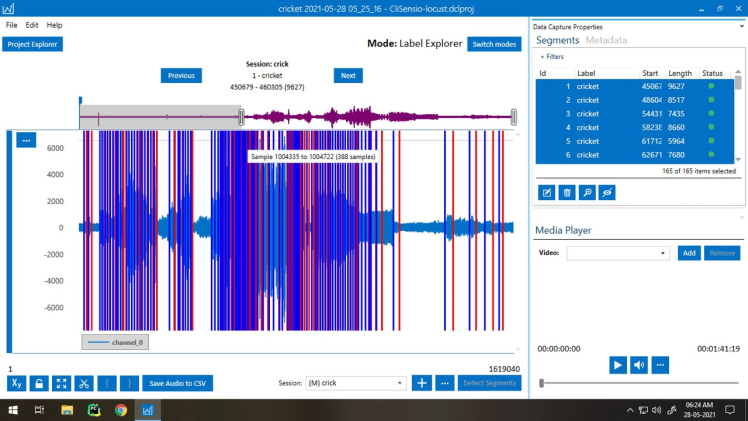This screenshot has width=748, height=421.
Task: Edit selected segment with pencil icon
Action: tap(547, 192)
